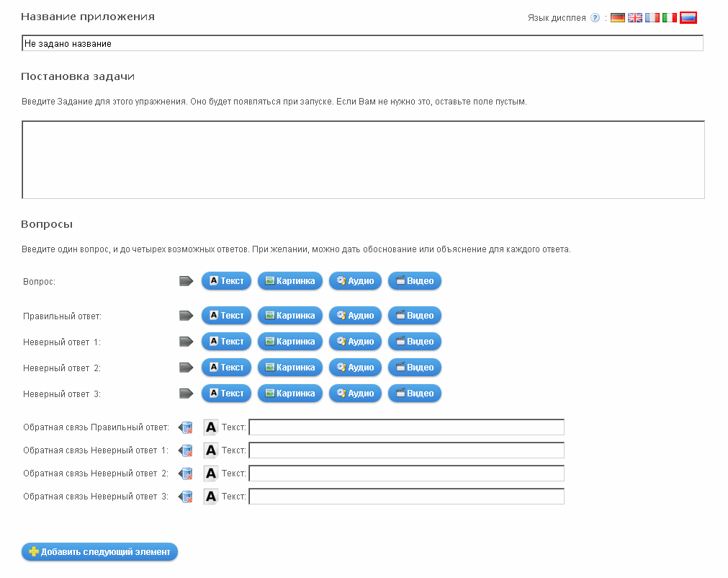Viewport: 728px width, 578px height.
Task: Click the Вопросы section heading
Action: click(47, 224)
